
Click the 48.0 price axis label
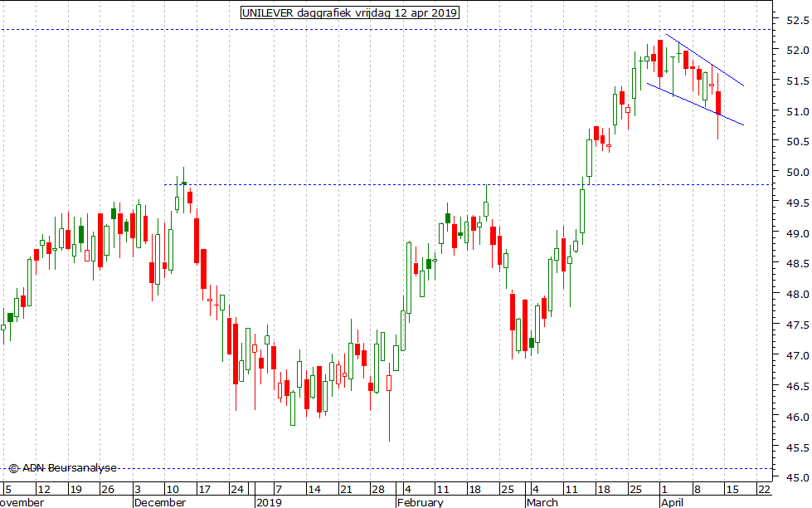(798, 295)
